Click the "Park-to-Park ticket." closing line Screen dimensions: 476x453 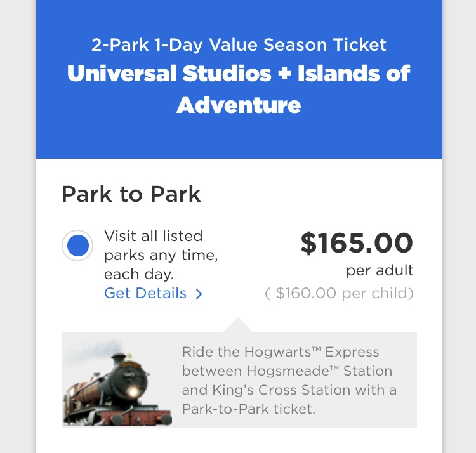[x=248, y=409]
